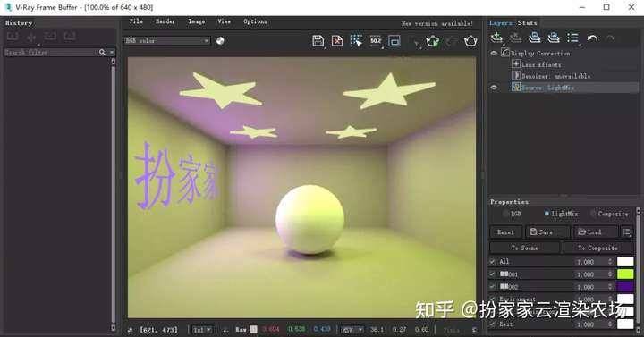The width and height of the screenshot is (644, 337).
Task: Click the magnifier icon in search filter
Action: (102, 52)
